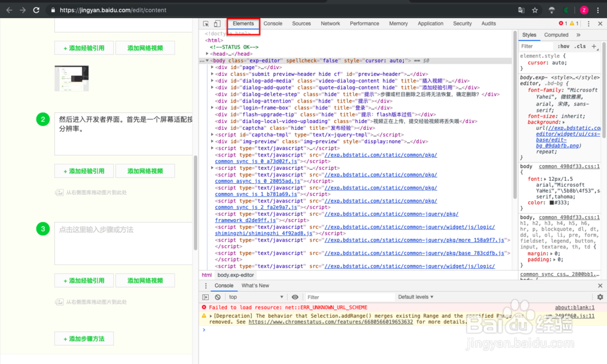607x364 pixels.
Task: Open the Audits tab
Action: [489, 24]
